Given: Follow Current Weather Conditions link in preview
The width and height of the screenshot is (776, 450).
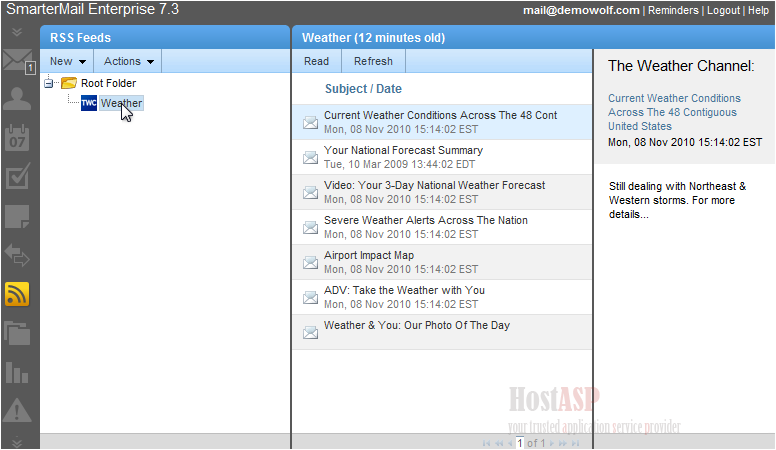Looking at the screenshot, I should 674,112.
